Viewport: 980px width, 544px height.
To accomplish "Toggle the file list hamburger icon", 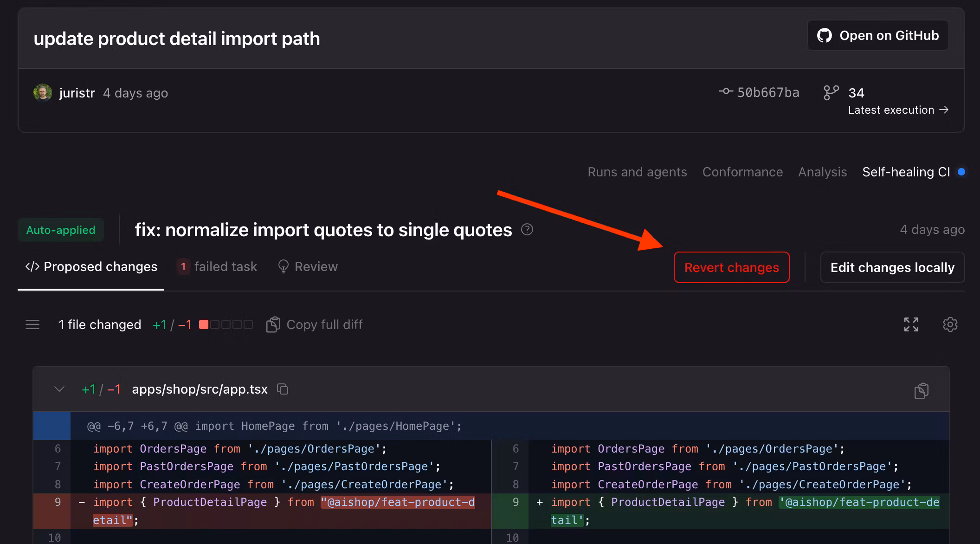I will [32, 324].
